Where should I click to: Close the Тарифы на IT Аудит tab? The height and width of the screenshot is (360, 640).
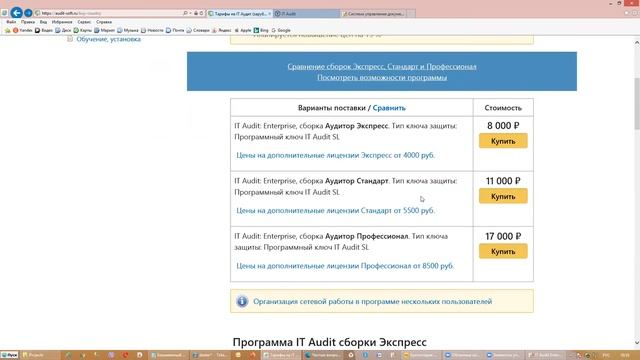click(x=269, y=13)
